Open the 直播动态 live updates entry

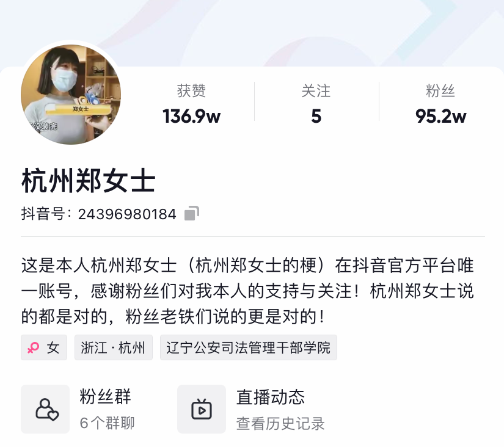pos(251,409)
